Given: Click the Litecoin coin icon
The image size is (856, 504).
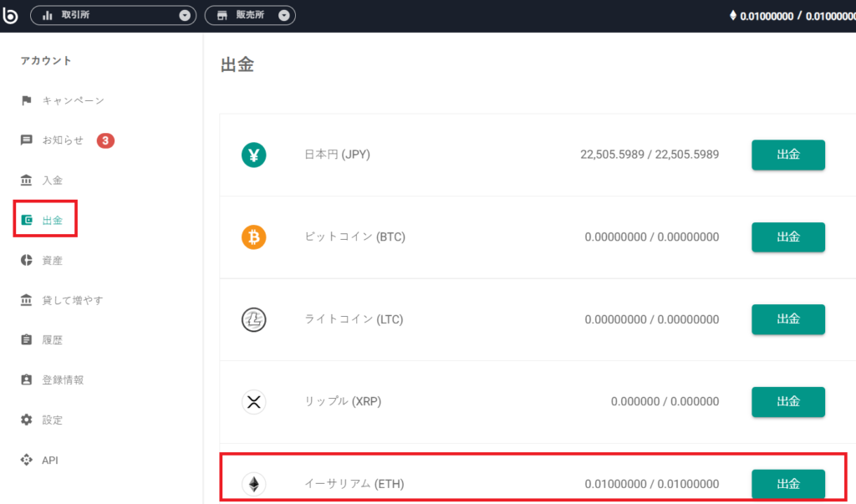Looking at the screenshot, I should point(254,319).
